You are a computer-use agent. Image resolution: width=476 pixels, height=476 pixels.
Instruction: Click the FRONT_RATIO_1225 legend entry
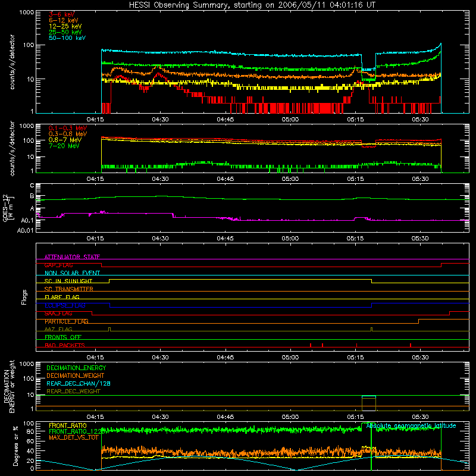77,431
